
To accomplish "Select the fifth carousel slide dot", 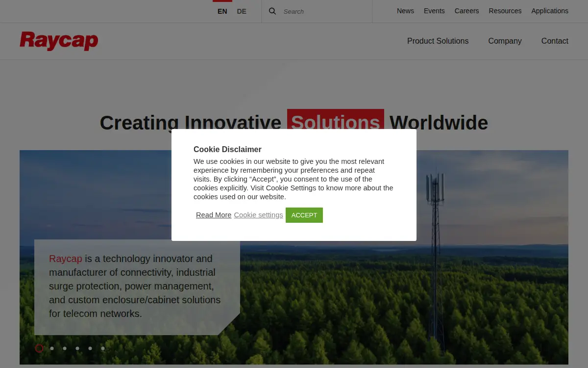I will coord(90,348).
